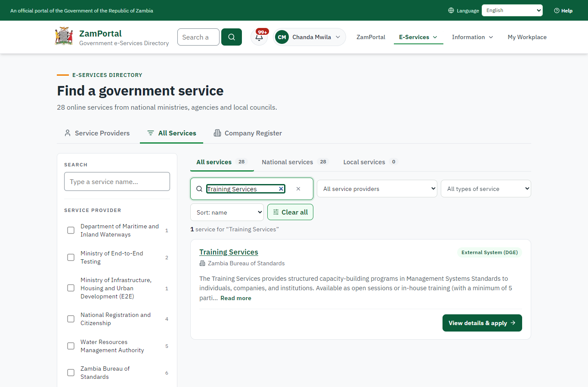Viewport: 588px width, 387px height.
Task: Click the Type a service name sidebar field
Action: tap(117, 181)
